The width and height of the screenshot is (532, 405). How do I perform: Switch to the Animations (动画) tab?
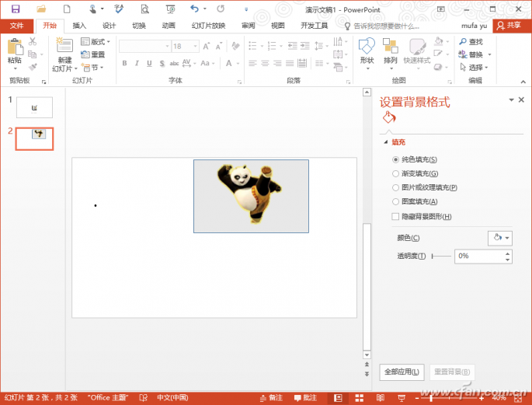click(x=169, y=26)
